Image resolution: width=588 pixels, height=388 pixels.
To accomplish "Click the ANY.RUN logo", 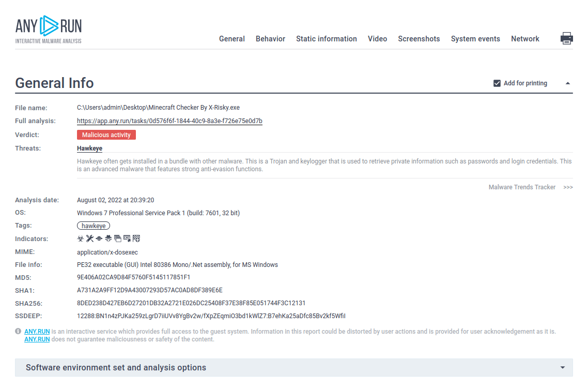I will (49, 29).
